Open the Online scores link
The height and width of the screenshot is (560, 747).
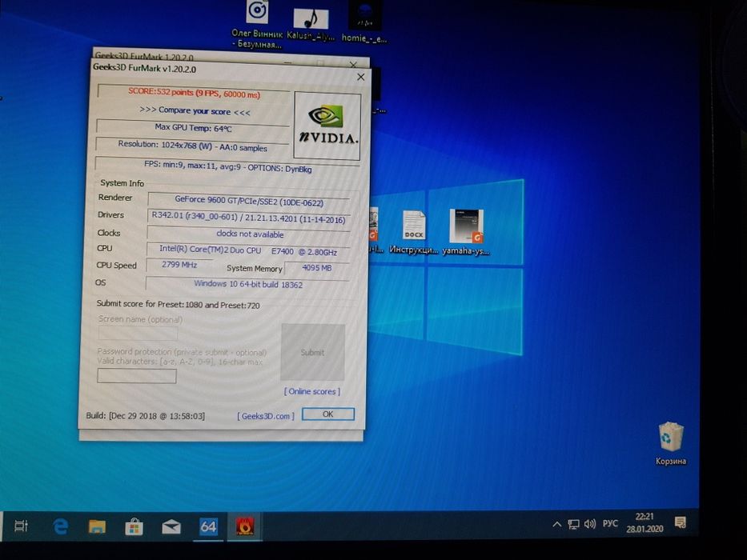point(312,391)
